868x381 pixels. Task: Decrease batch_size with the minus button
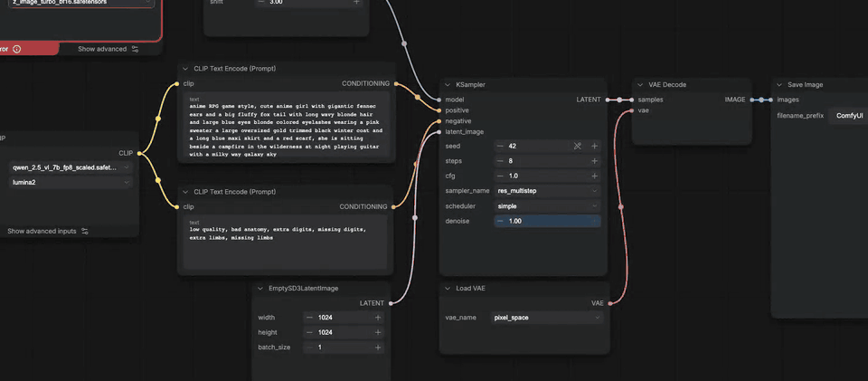tap(309, 348)
